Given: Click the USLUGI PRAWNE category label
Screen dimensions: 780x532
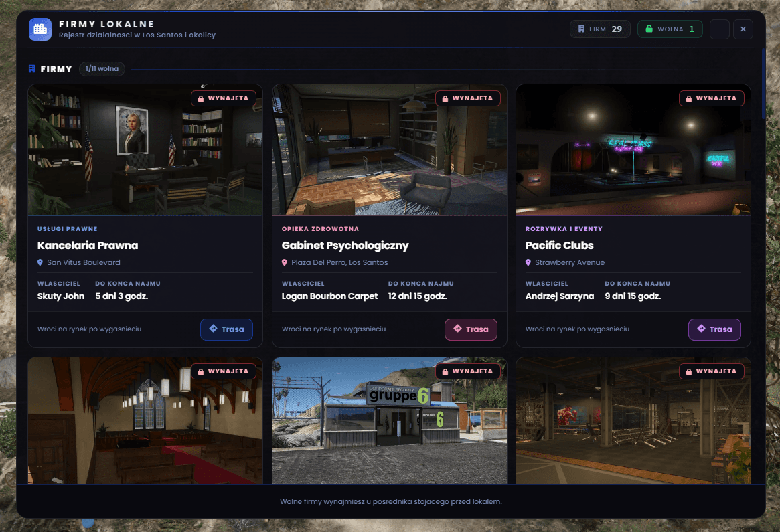Looking at the screenshot, I should point(67,229).
